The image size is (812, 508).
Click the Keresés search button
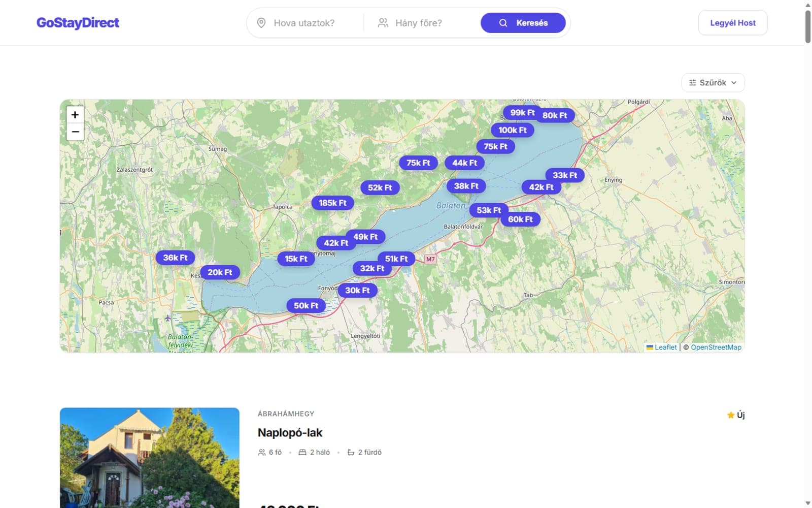point(523,23)
